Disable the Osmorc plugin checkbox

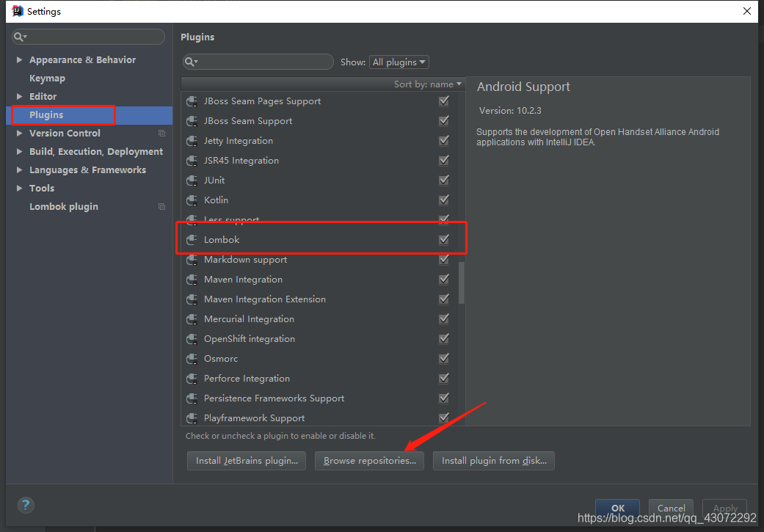[444, 358]
